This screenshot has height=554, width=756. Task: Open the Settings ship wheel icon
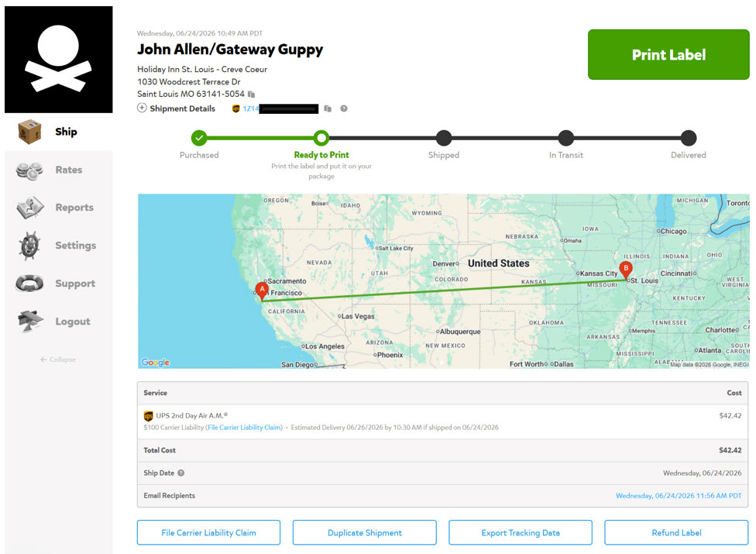tap(29, 246)
